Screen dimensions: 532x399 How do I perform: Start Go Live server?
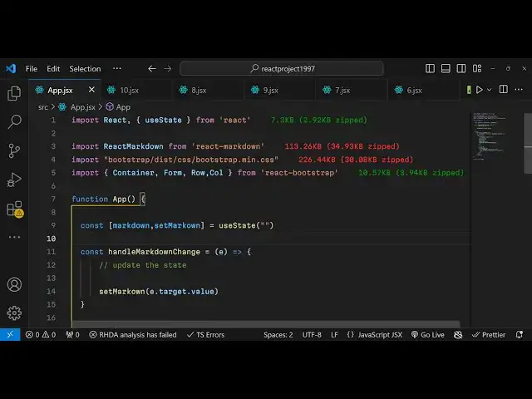pos(427,335)
